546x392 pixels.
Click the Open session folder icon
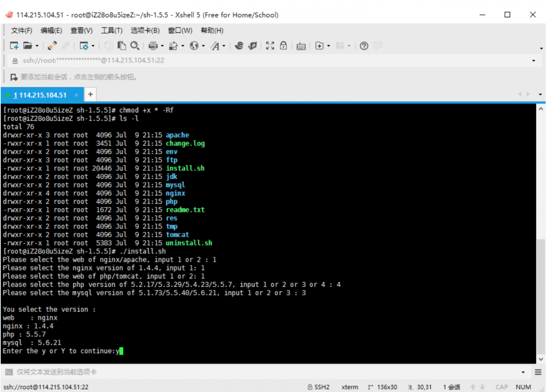tap(28, 46)
